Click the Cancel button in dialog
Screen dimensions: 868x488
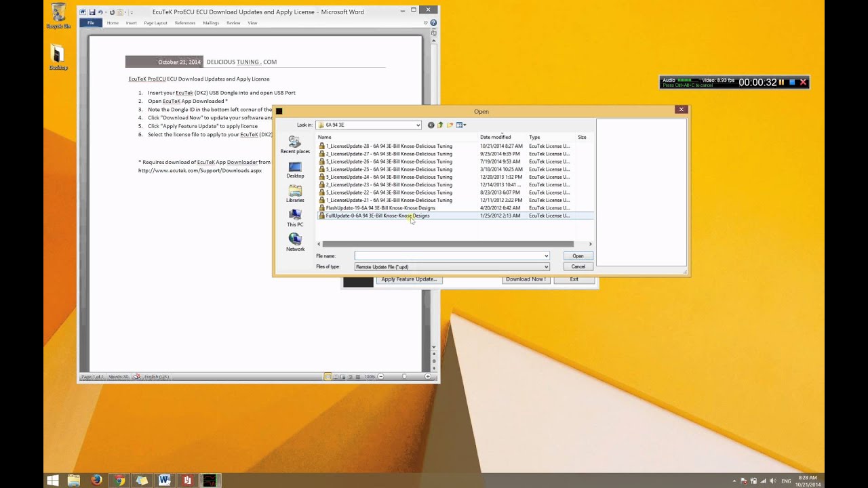tap(578, 266)
